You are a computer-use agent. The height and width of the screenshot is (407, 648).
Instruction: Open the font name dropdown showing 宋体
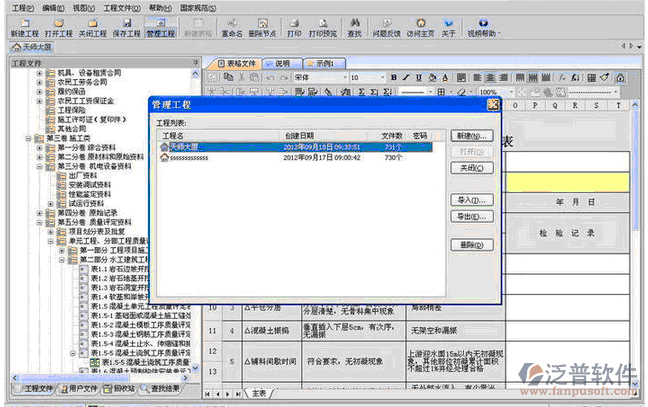click(x=342, y=77)
